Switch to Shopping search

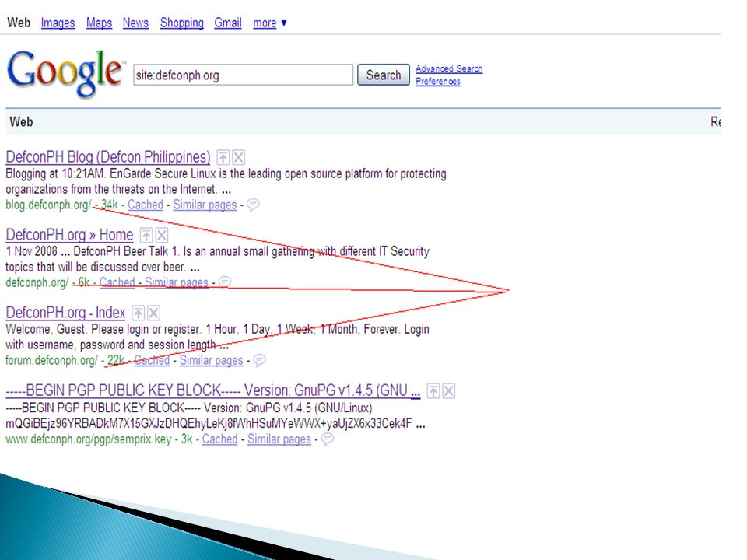pos(181,23)
